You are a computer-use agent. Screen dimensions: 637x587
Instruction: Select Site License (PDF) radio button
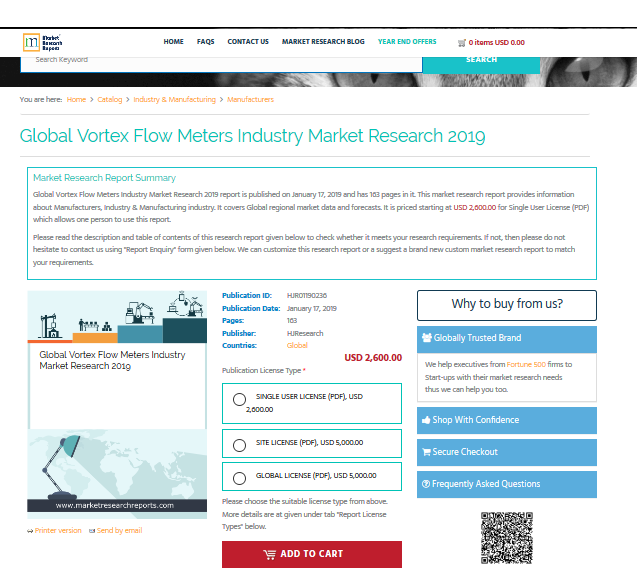pyautogui.click(x=239, y=445)
